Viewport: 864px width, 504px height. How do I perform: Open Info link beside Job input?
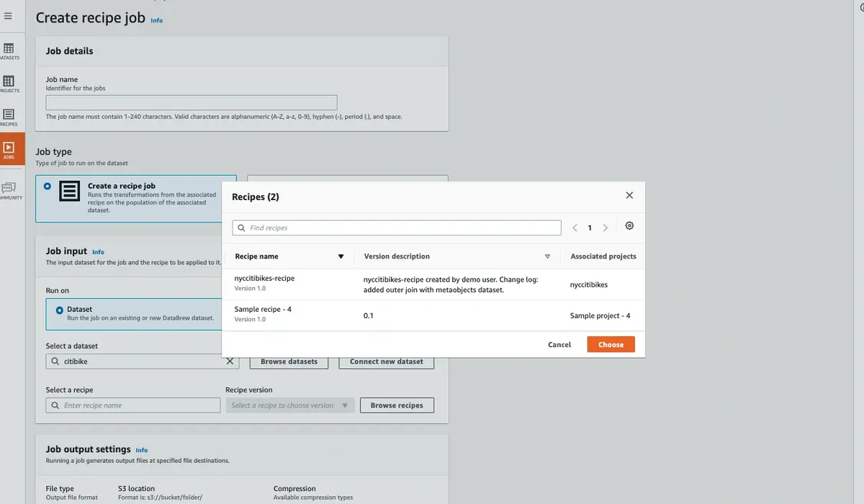tap(98, 252)
